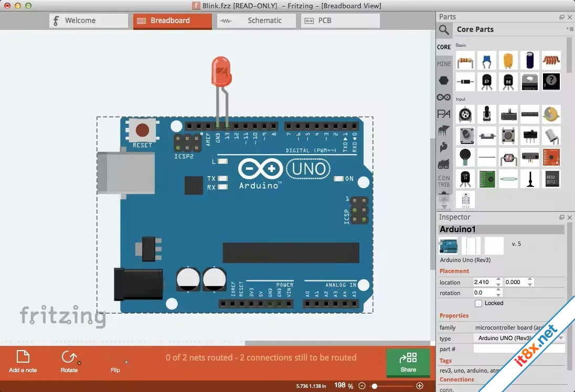Undock the Parts panel

[x=561, y=17]
